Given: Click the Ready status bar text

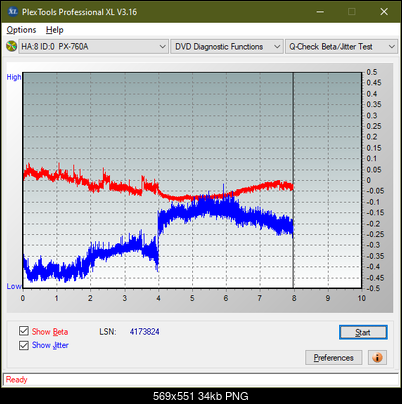Looking at the screenshot, I should (17, 380).
